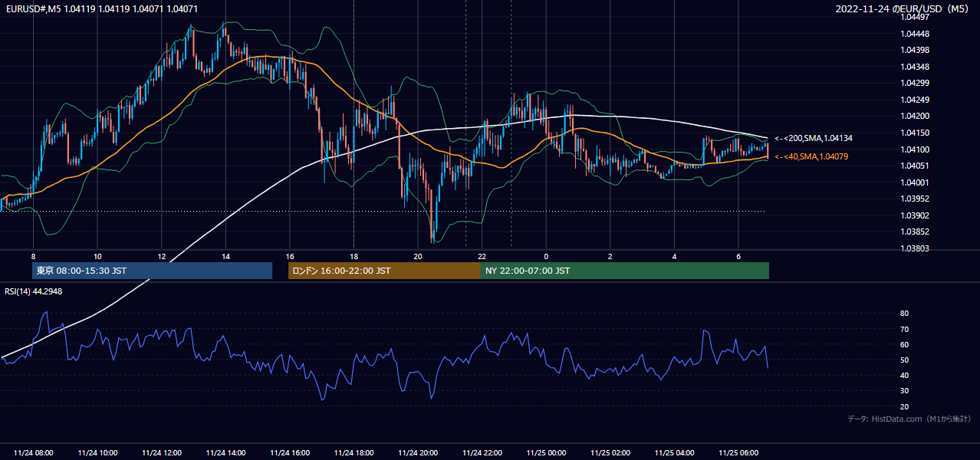Click price axis label 1.04348

(x=915, y=67)
